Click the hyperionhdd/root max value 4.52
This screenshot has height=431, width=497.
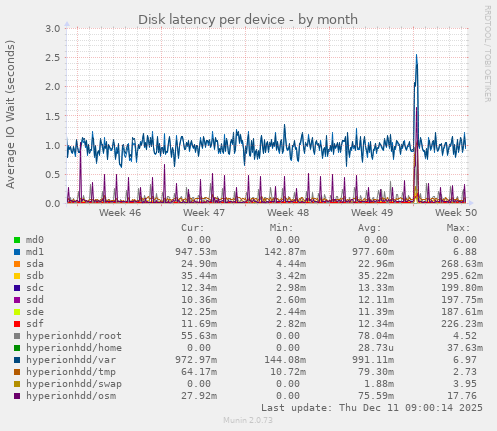465,336
